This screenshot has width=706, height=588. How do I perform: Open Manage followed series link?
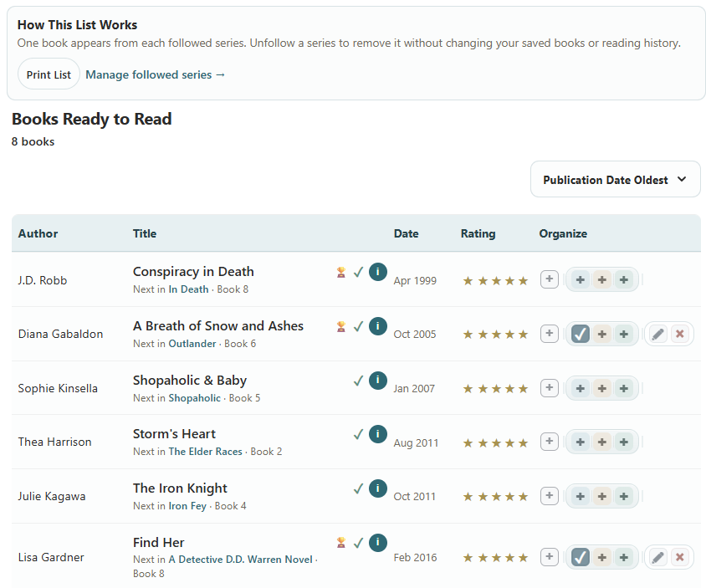(156, 74)
